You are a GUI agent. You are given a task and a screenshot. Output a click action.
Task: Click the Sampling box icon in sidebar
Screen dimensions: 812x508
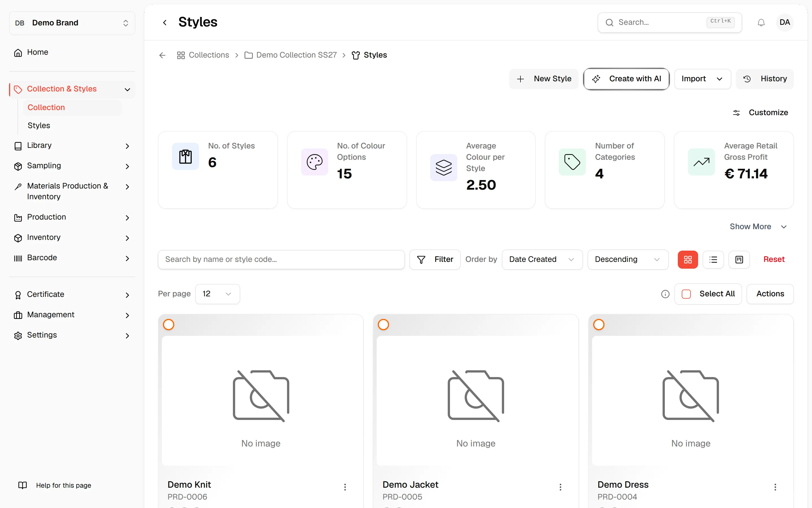18,166
